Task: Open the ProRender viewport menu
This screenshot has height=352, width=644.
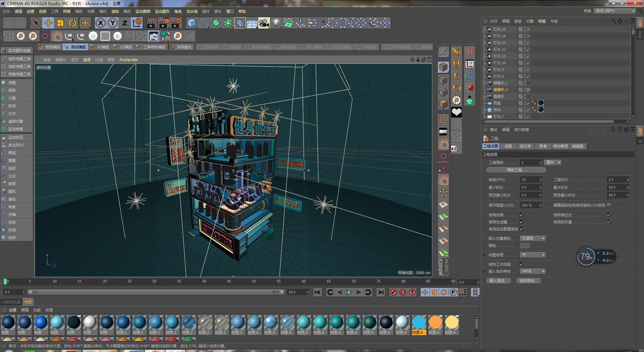Action: (128, 59)
